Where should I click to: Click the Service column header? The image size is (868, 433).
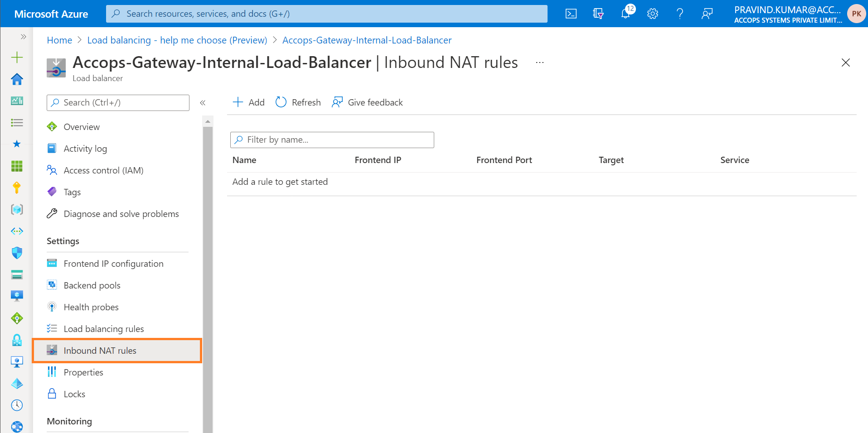click(x=735, y=160)
